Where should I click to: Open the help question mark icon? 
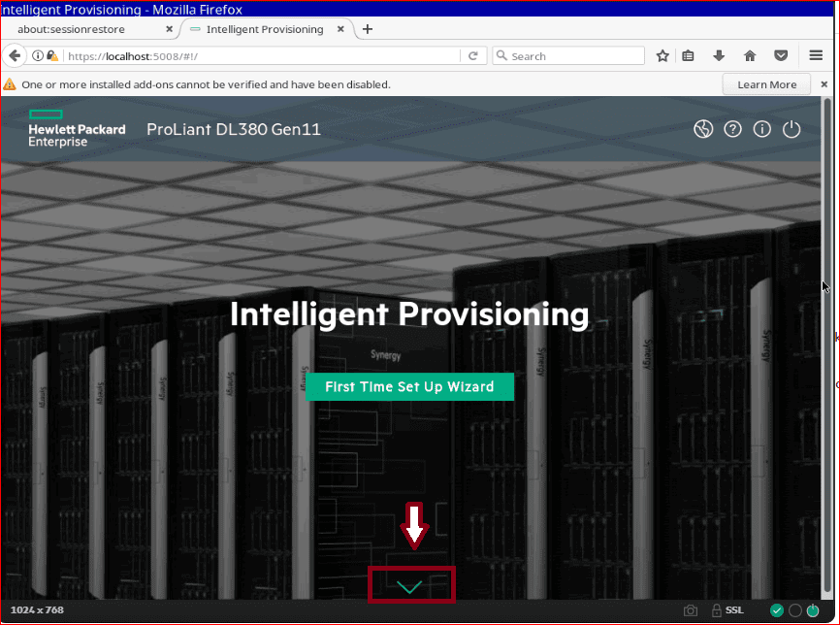pos(732,129)
